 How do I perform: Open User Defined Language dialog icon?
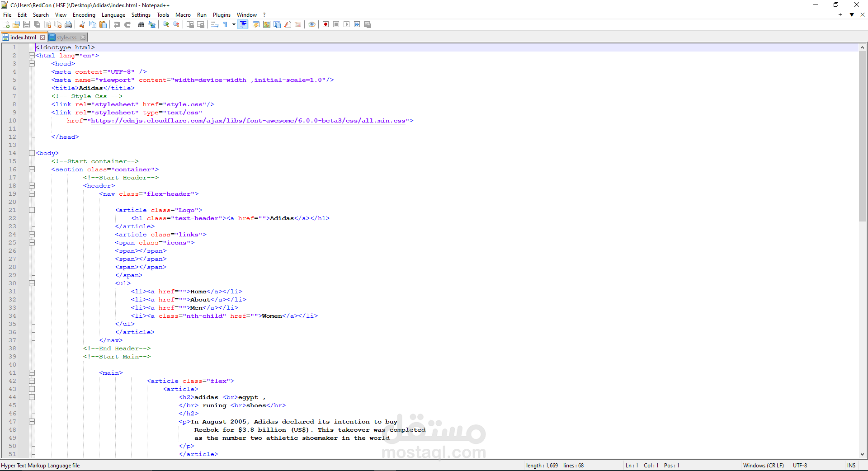[256, 24]
